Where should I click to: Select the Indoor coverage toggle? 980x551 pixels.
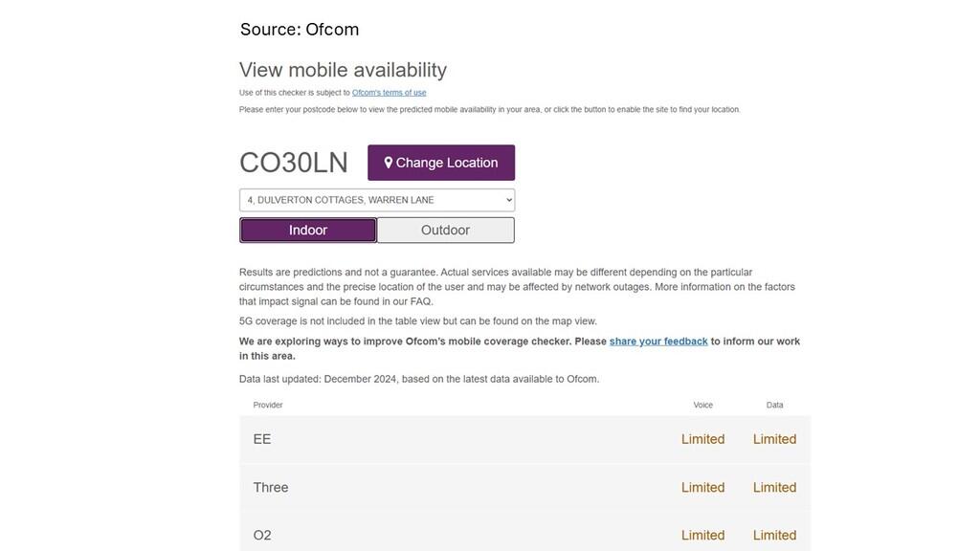click(x=308, y=231)
